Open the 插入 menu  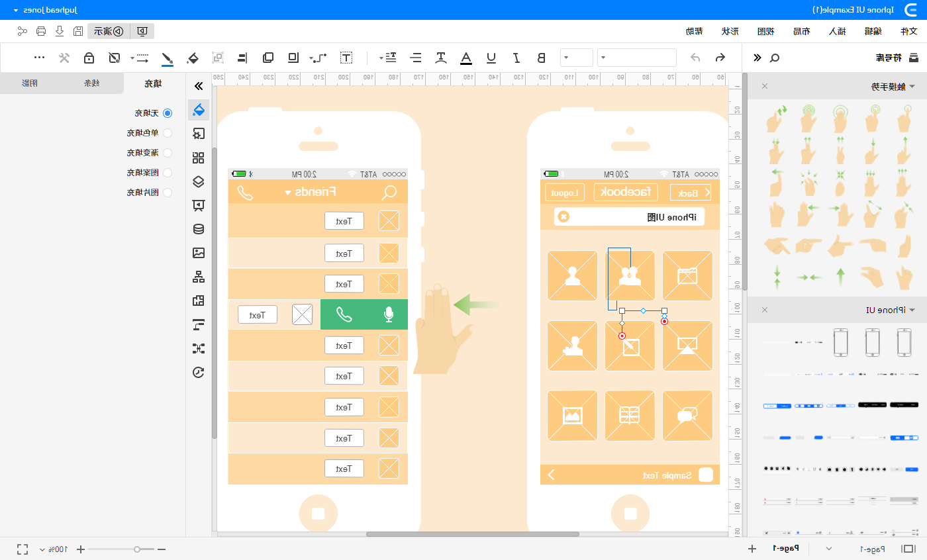[x=838, y=31]
